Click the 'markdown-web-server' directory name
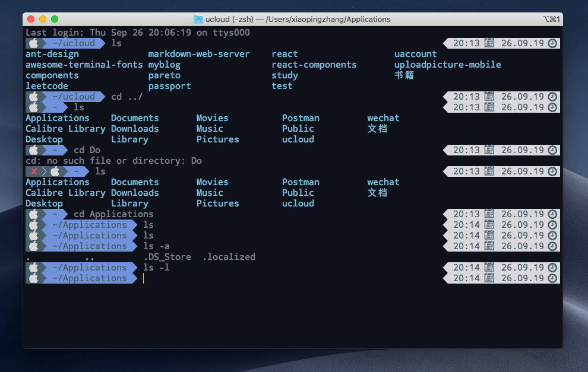Screen dimensions: 588x372 pos(199,54)
